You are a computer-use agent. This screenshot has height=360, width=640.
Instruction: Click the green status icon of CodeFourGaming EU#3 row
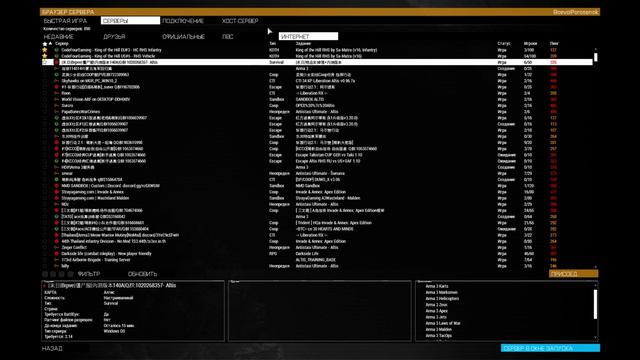click(x=56, y=50)
